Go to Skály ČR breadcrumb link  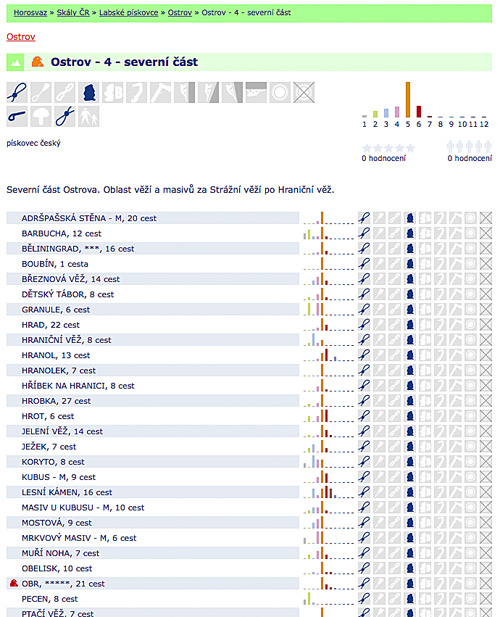point(73,13)
